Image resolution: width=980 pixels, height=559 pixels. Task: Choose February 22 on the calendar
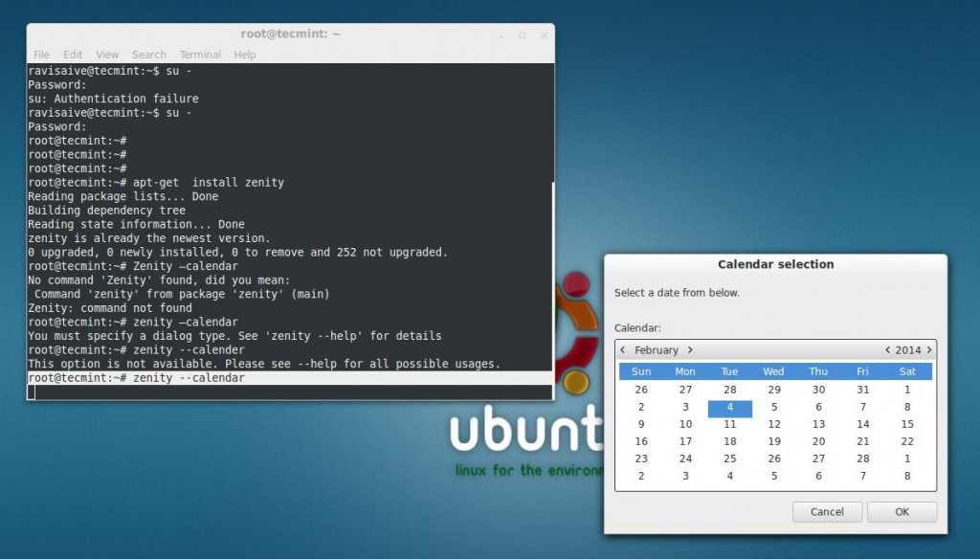click(907, 441)
